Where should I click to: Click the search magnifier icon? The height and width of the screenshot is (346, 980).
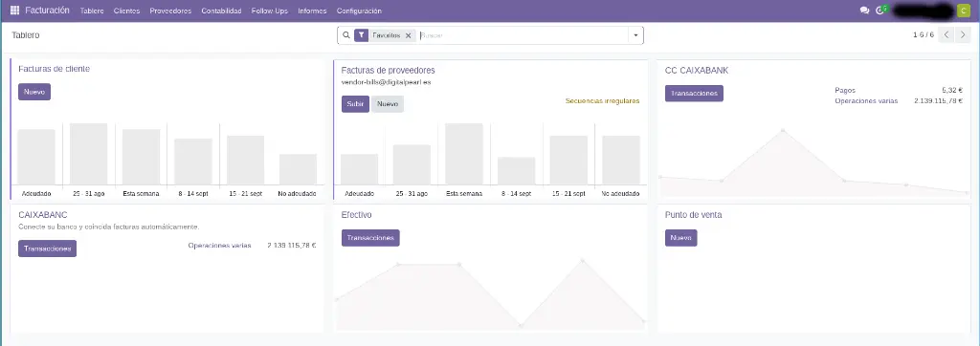tap(346, 35)
